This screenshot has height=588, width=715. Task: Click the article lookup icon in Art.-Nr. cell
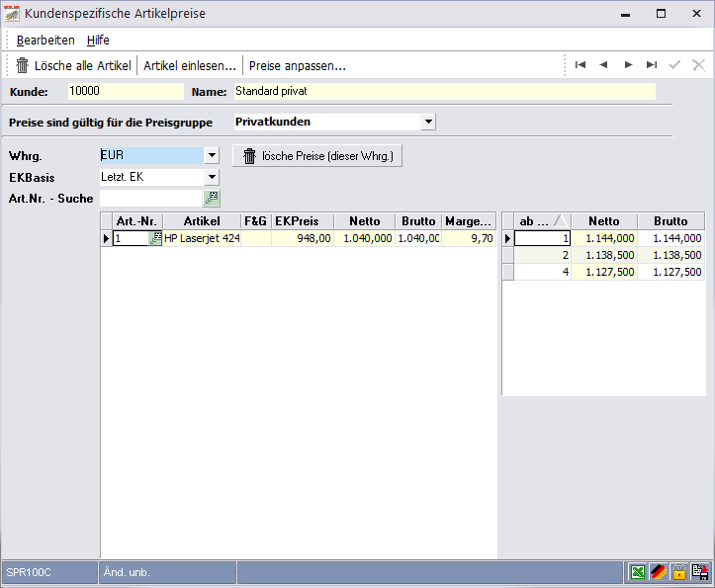(x=155, y=238)
